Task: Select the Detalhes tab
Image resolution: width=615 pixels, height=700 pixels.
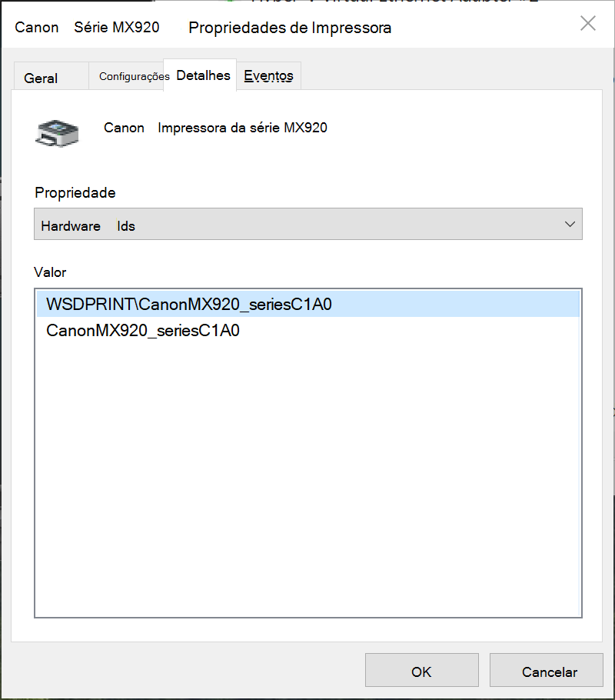Action: 203,75
